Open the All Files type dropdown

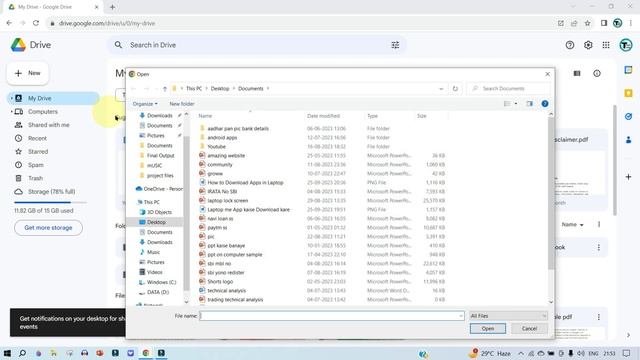pyautogui.click(x=508, y=316)
